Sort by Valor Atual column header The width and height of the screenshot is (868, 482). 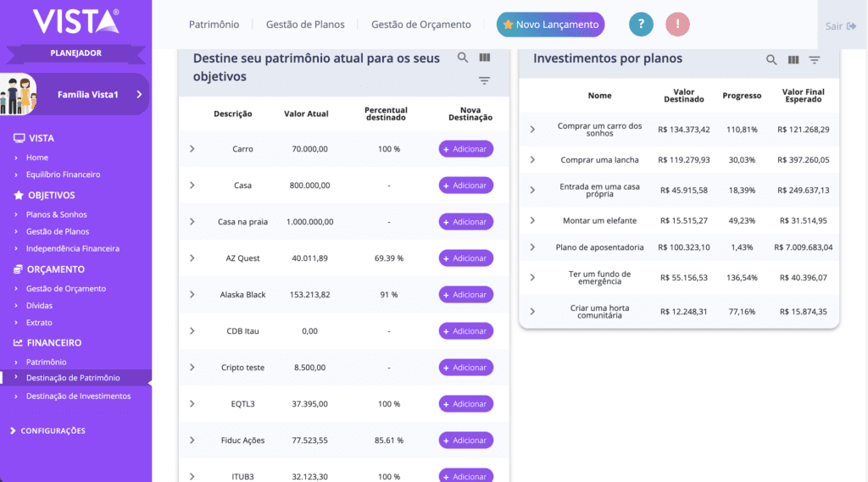[x=306, y=114]
